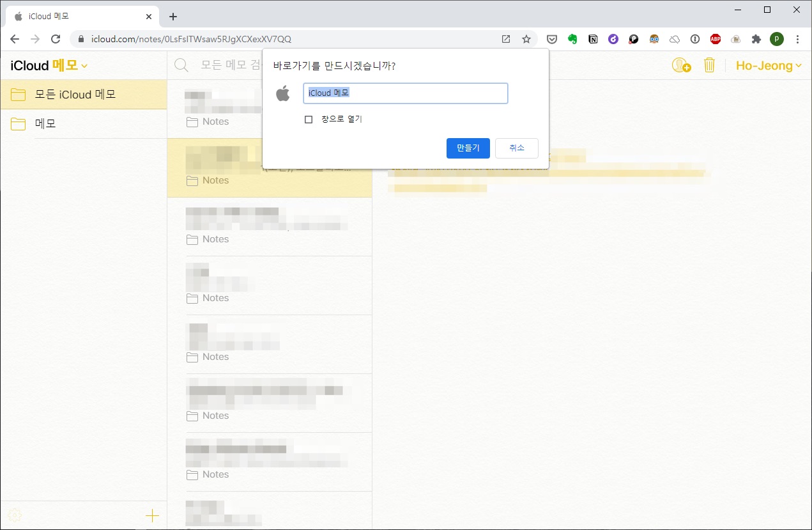Viewport: 812px width, 530px height.
Task: Click the add people (share) icon
Action: [x=682, y=65]
